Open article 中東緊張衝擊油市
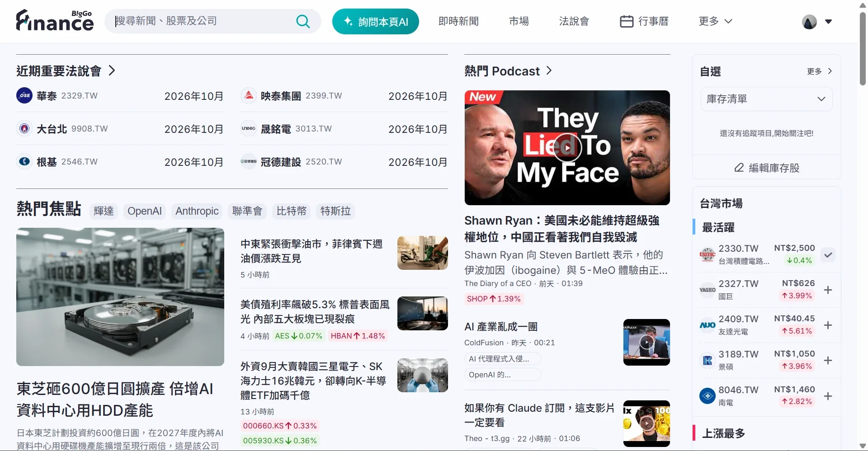Viewport: 868px width, 451px height. tap(311, 251)
